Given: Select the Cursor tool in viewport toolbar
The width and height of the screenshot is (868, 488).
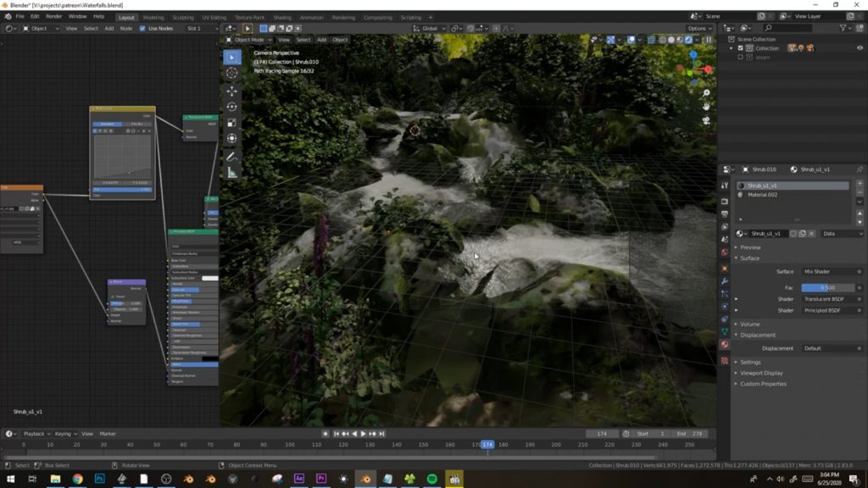Looking at the screenshot, I should point(232,73).
